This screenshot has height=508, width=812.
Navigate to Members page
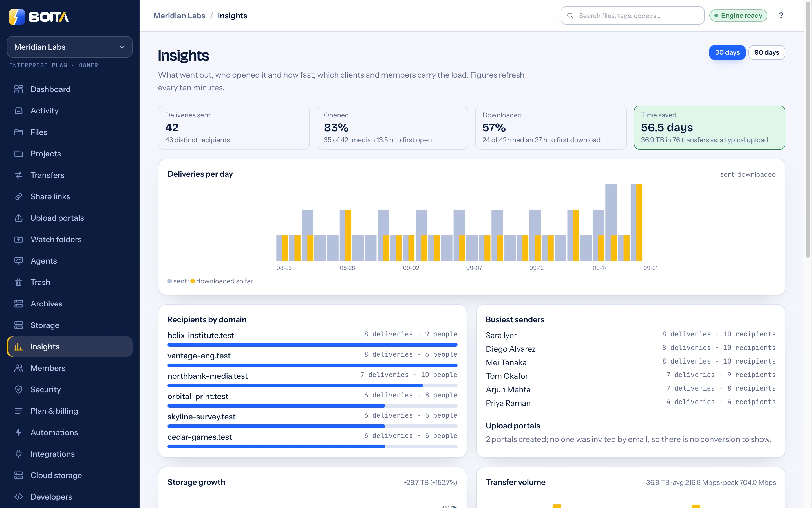pyautogui.click(x=69, y=368)
